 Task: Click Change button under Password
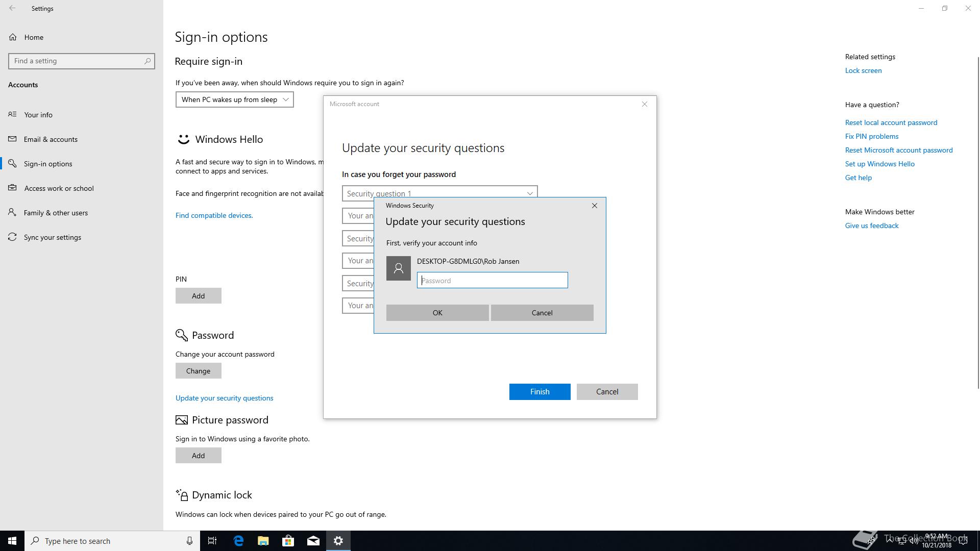click(x=198, y=371)
